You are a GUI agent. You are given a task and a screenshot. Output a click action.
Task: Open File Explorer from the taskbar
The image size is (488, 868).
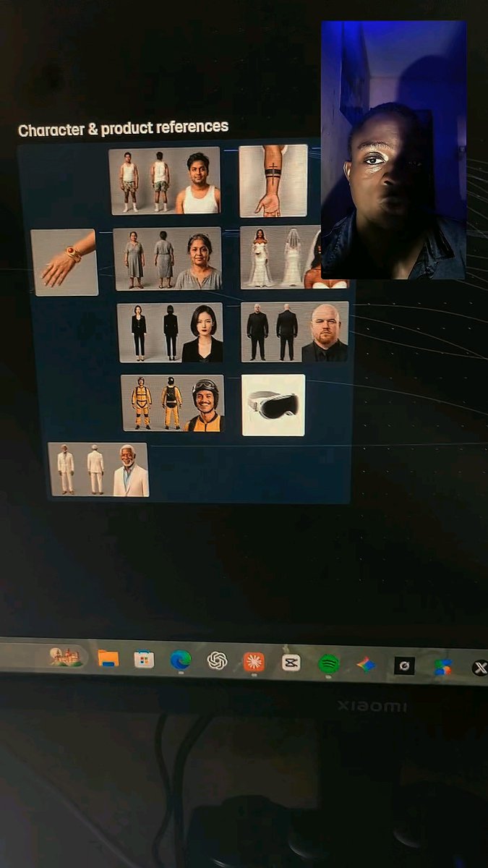pyautogui.click(x=108, y=658)
